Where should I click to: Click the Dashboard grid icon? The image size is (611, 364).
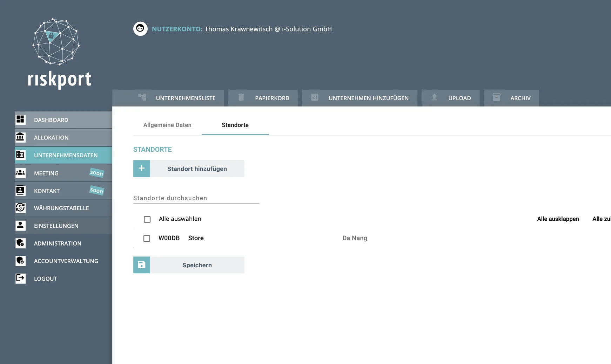tap(20, 120)
